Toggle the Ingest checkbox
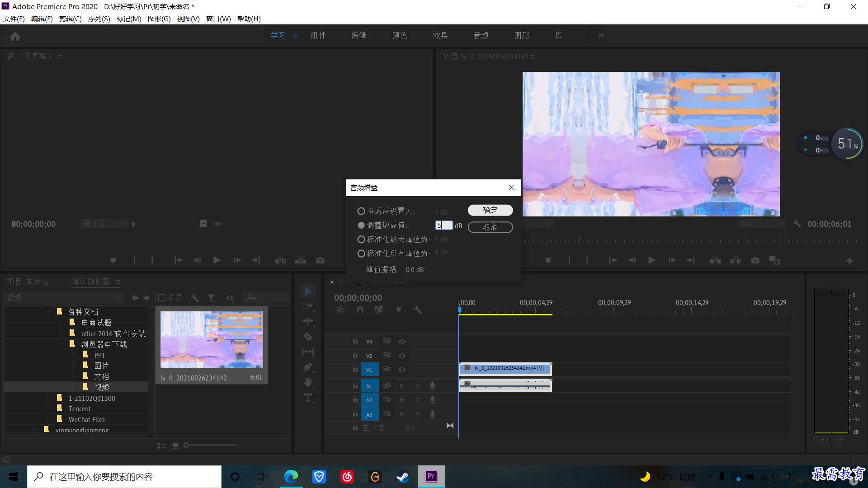 (x=161, y=298)
